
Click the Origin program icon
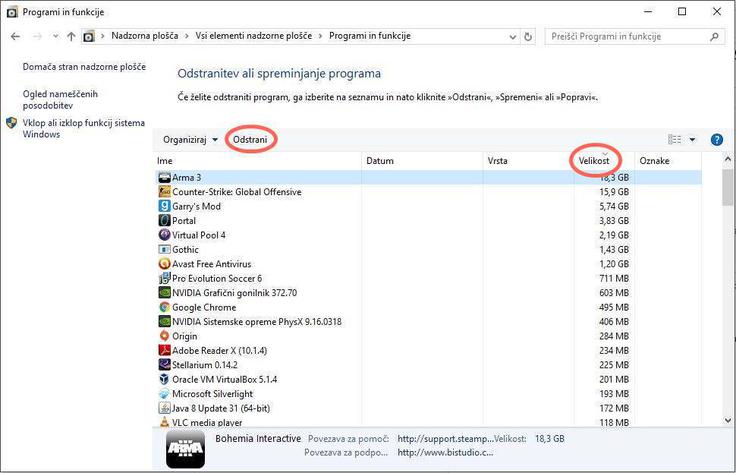164,336
